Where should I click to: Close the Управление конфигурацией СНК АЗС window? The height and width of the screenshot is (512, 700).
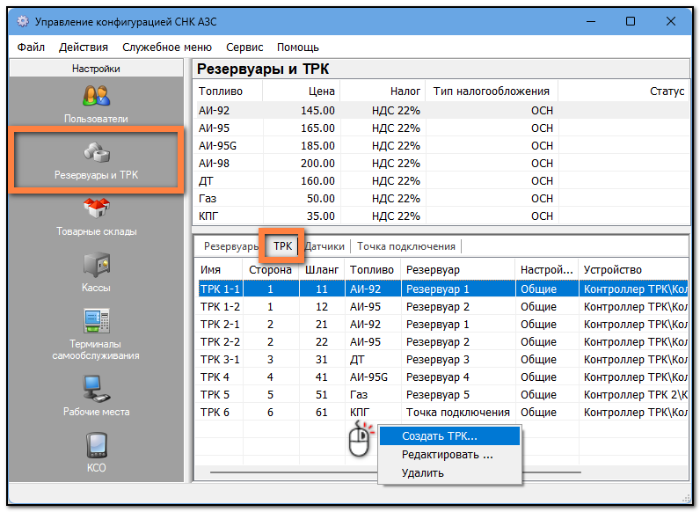click(671, 21)
